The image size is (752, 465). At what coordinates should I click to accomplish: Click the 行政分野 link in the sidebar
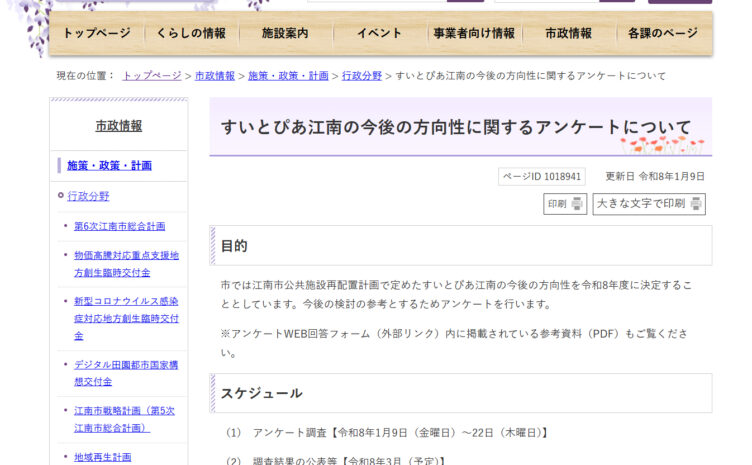click(89, 196)
